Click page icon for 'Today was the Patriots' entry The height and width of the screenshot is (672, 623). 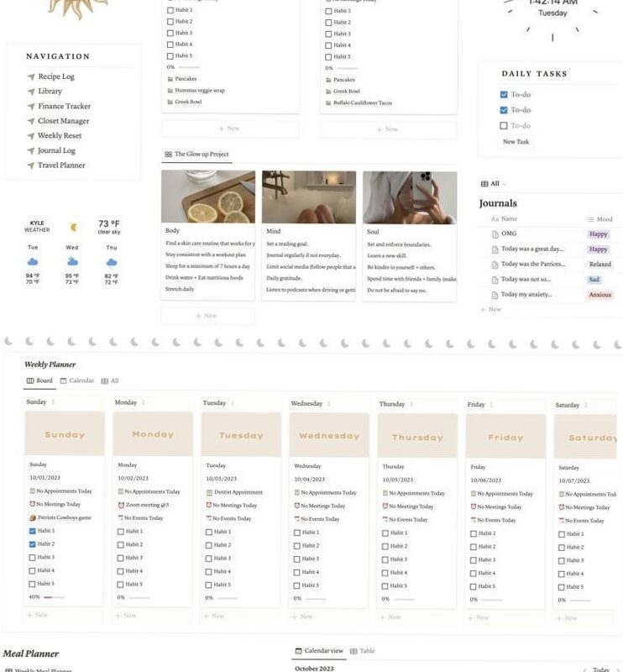tap(495, 265)
